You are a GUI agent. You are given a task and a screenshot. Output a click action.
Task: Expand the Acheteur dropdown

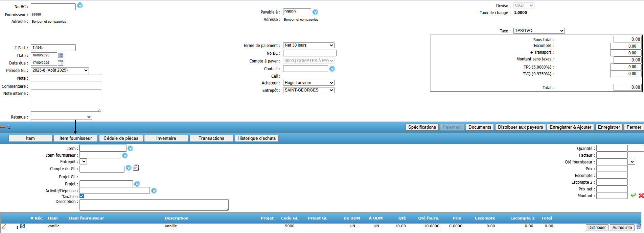click(x=308, y=83)
